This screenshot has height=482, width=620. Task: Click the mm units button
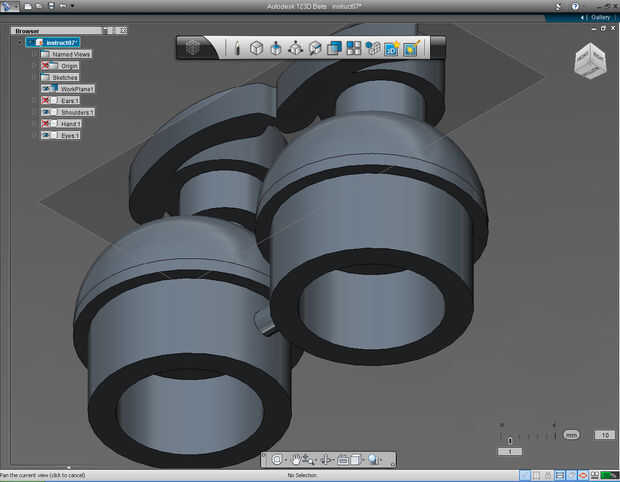571,435
